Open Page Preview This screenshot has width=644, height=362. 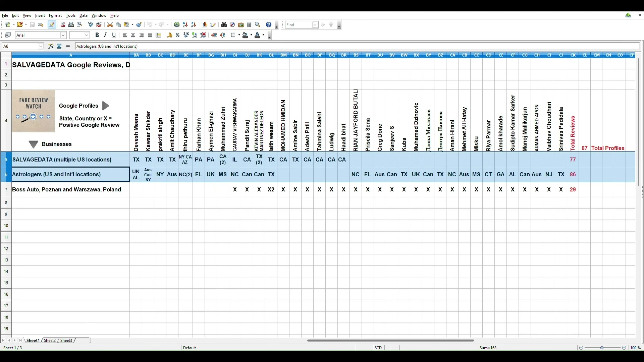[x=80, y=25]
